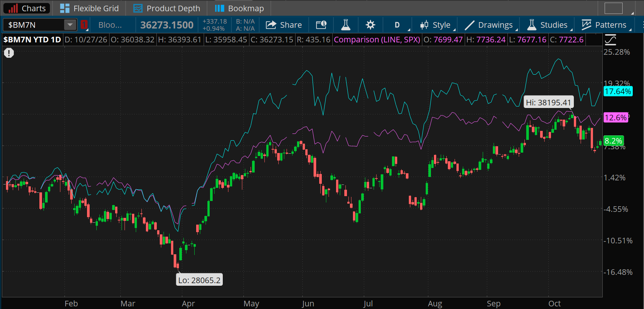
Task: Click the Lo: 28065.2 price bubble
Action: [199, 280]
